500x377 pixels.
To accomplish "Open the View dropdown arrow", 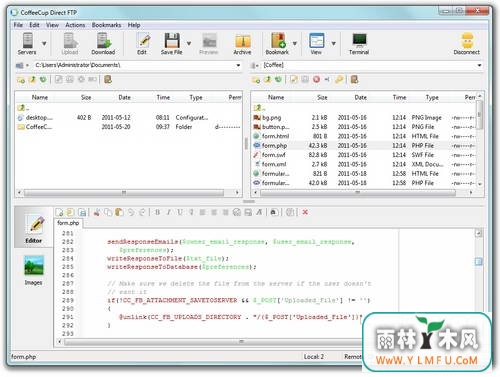I will pyautogui.click(x=333, y=43).
